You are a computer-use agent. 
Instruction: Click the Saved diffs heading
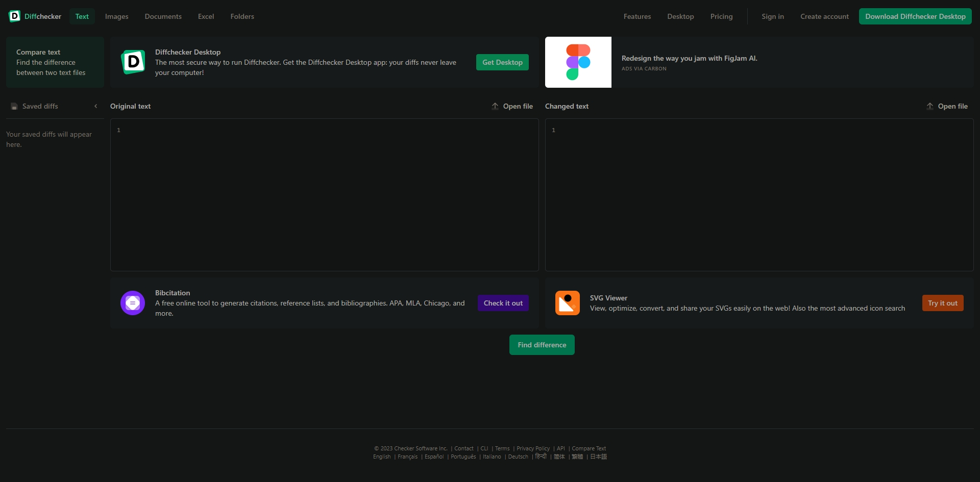[x=40, y=106]
